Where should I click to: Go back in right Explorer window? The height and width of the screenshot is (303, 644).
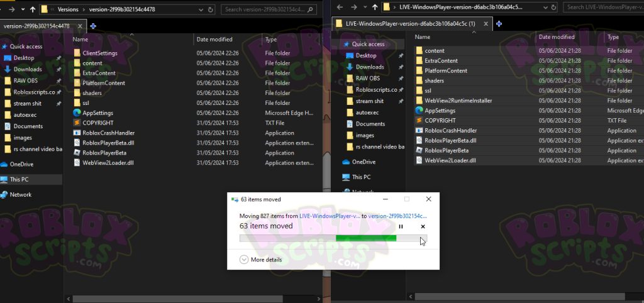(339, 7)
